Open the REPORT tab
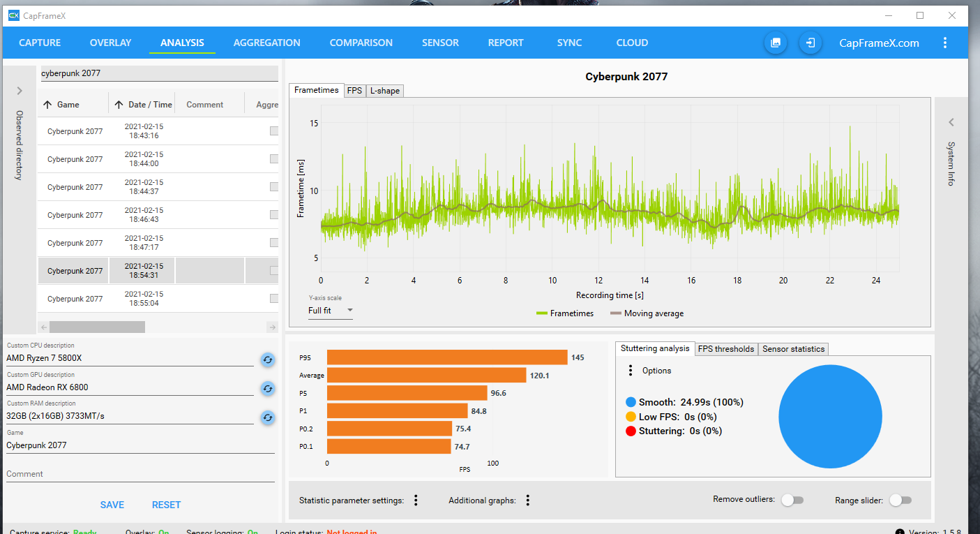 coord(506,43)
